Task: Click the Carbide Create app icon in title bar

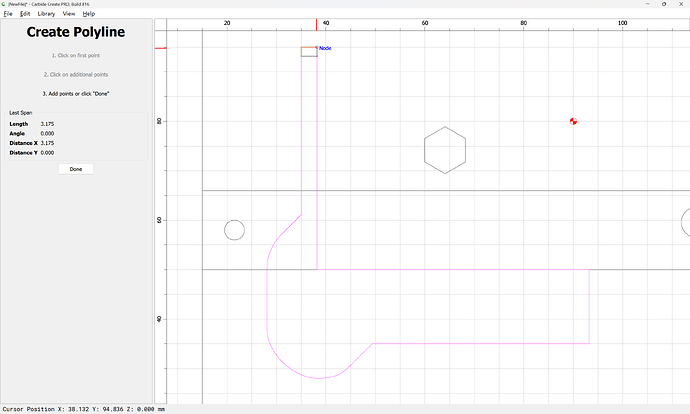Action: coord(4,4)
